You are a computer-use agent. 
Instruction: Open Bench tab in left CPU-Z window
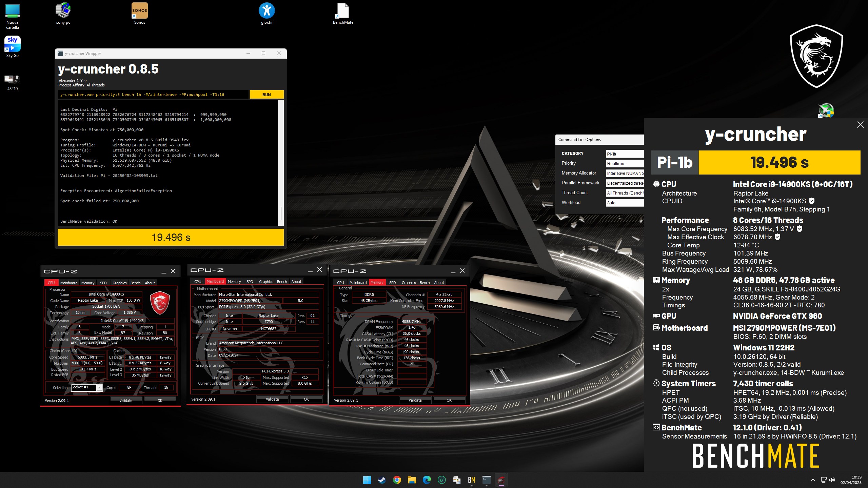[x=135, y=283]
